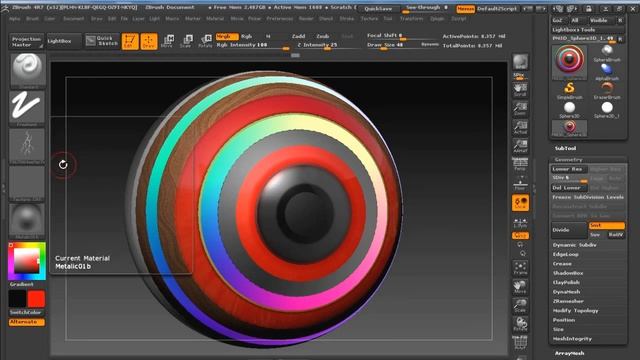The image size is (640, 360).
Task: Select the Sphere3D tool
Action: [569, 110]
